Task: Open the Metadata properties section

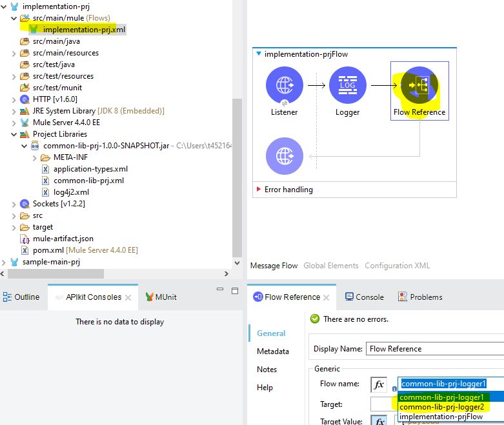Action: (272, 351)
